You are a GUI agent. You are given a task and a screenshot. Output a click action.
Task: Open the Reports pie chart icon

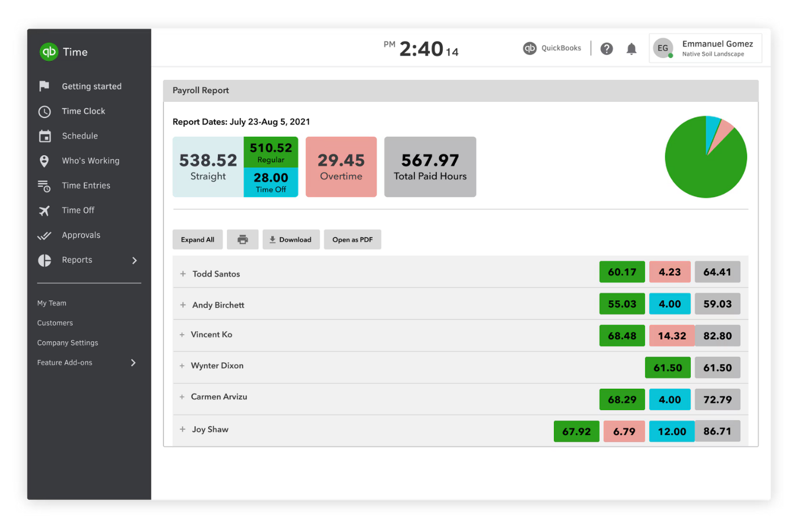[44, 260]
